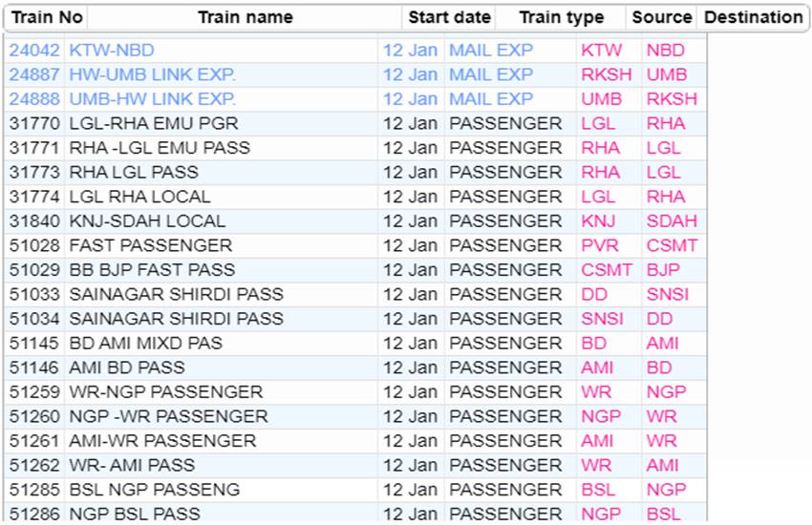Open HW-UMB LINK EXP. train link
The height and width of the screenshot is (525, 812).
point(152,74)
